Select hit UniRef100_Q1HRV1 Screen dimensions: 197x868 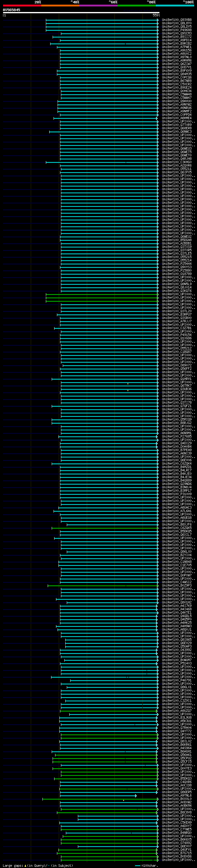point(176,379)
